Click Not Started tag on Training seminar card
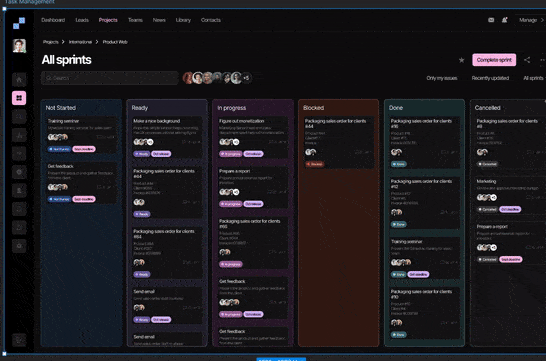 click(59, 149)
